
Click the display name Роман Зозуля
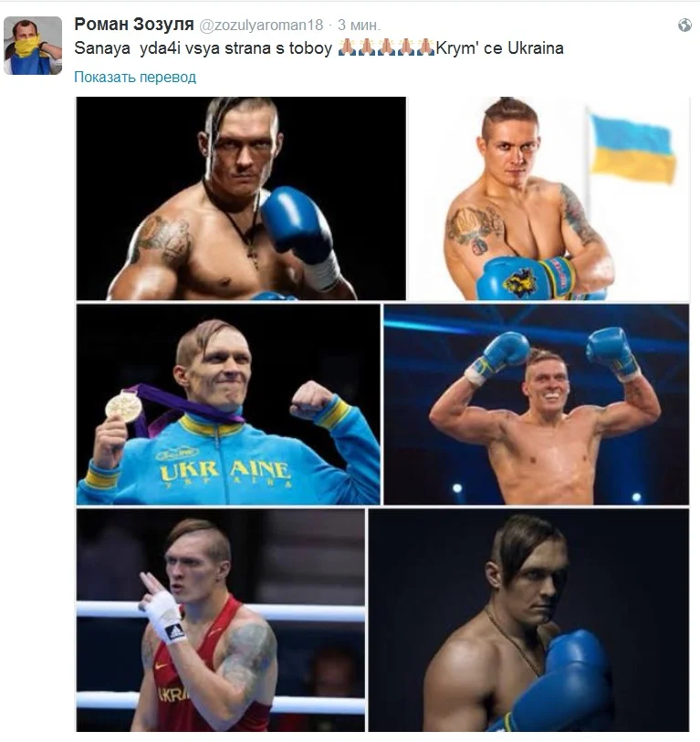click(134, 24)
